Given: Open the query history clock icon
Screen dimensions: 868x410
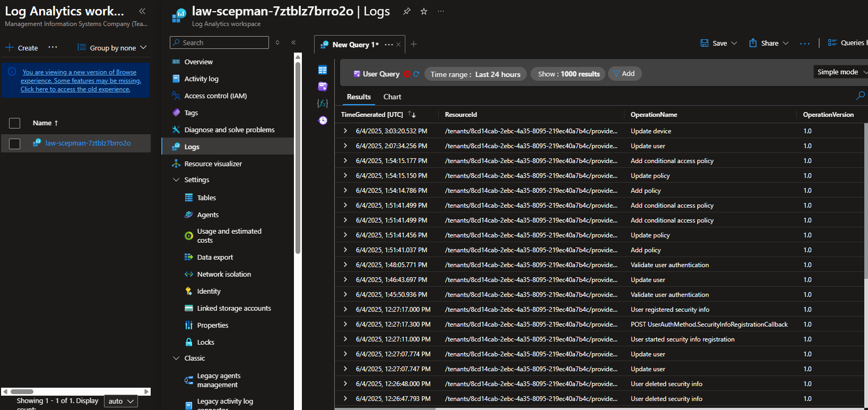Looking at the screenshot, I should [x=323, y=120].
